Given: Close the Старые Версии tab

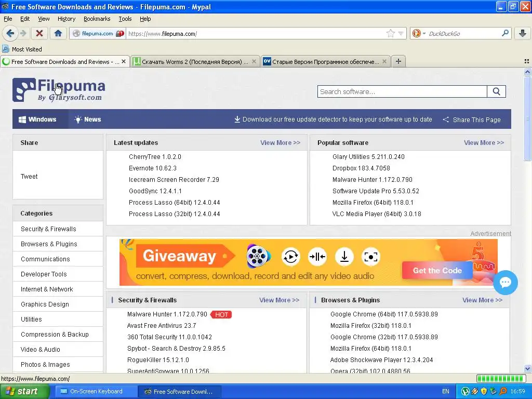Looking at the screenshot, I should click(x=384, y=61).
